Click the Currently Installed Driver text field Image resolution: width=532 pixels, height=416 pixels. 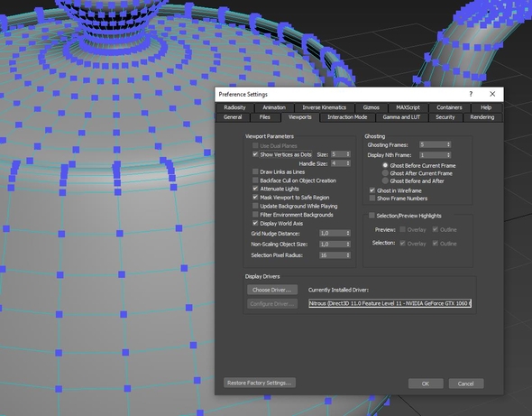pos(390,303)
